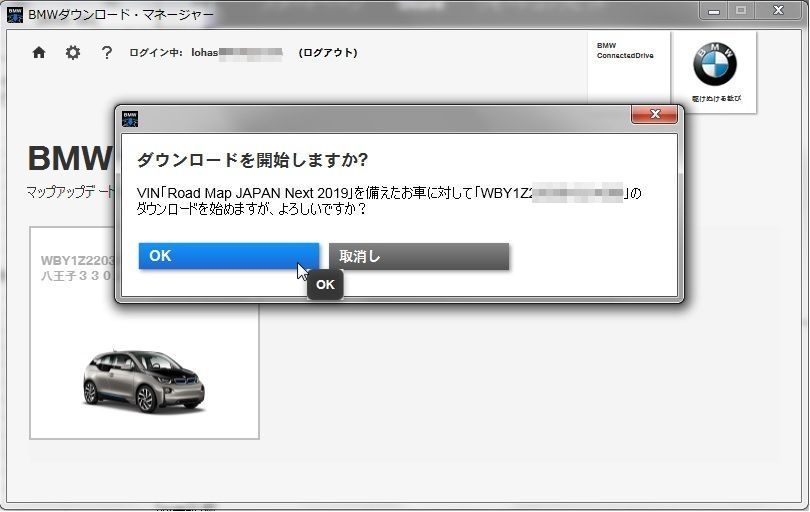Click the BMW roundel logo
Screen dimensions: 810x512
pyautogui.click(x=714, y=64)
